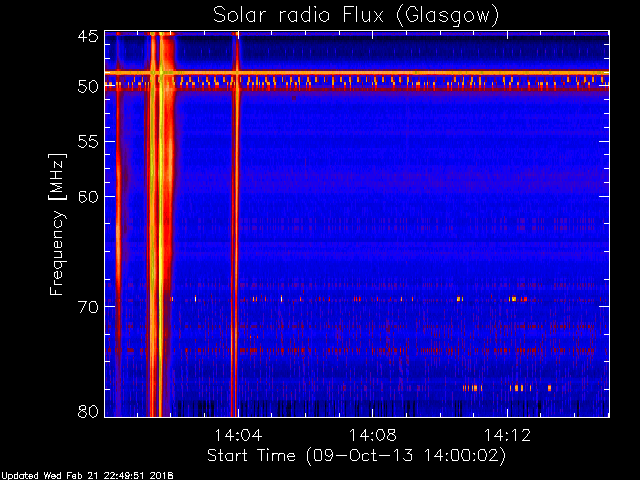Click the 14:12 time tick label
The width and height of the screenshot is (640, 480).
(507, 435)
